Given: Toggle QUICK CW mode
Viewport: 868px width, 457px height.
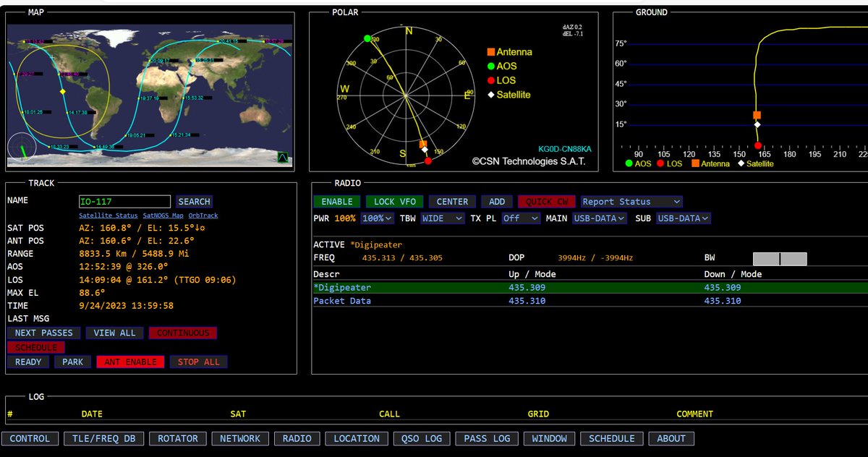Looking at the screenshot, I should point(547,202).
